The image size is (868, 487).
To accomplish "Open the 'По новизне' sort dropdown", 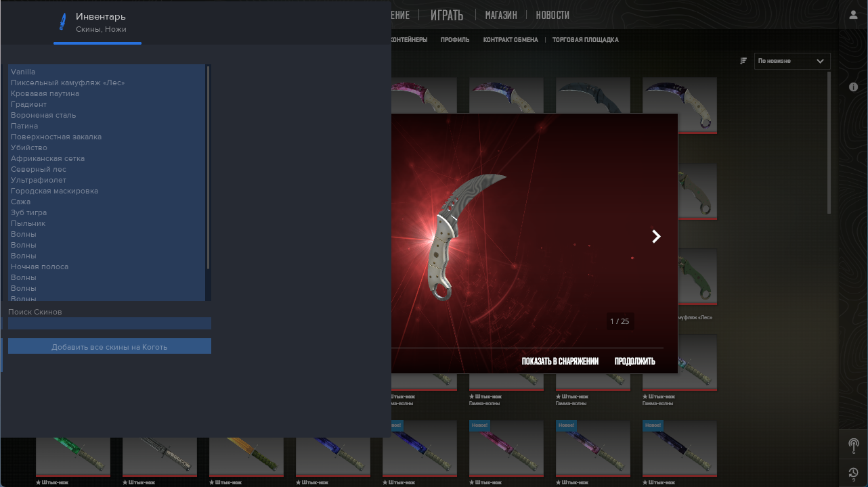I will click(x=791, y=61).
